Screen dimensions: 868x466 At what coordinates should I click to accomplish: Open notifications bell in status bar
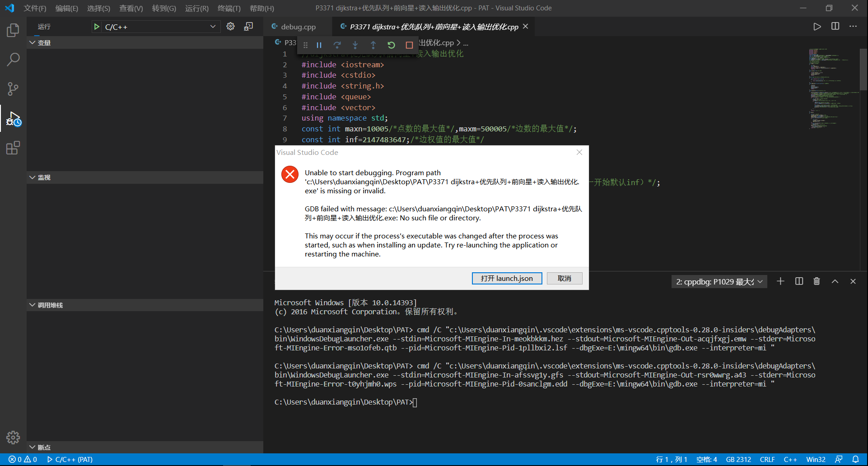(x=855, y=459)
